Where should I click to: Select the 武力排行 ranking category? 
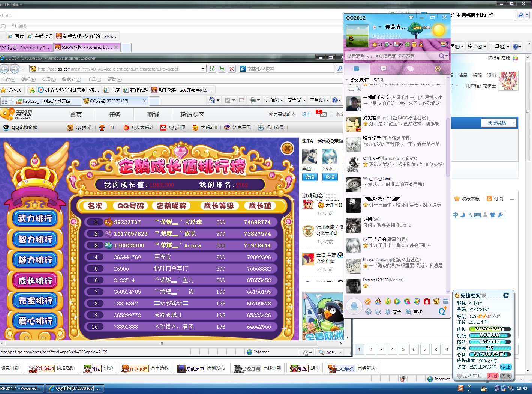click(35, 218)
